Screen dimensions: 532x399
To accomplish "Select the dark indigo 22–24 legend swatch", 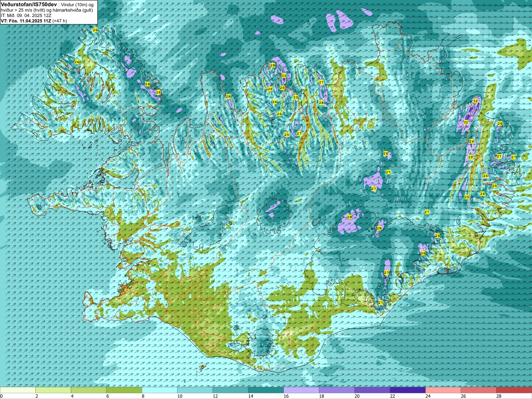I will coord(408,390).
